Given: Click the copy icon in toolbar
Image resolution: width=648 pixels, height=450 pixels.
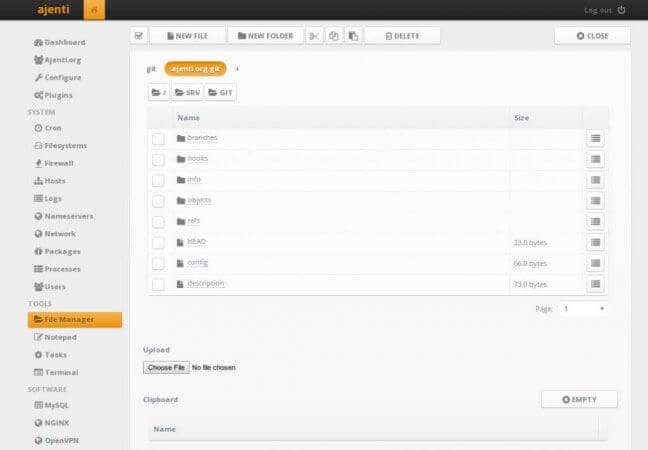Looking at the screenshot, I should pos(334,36).
